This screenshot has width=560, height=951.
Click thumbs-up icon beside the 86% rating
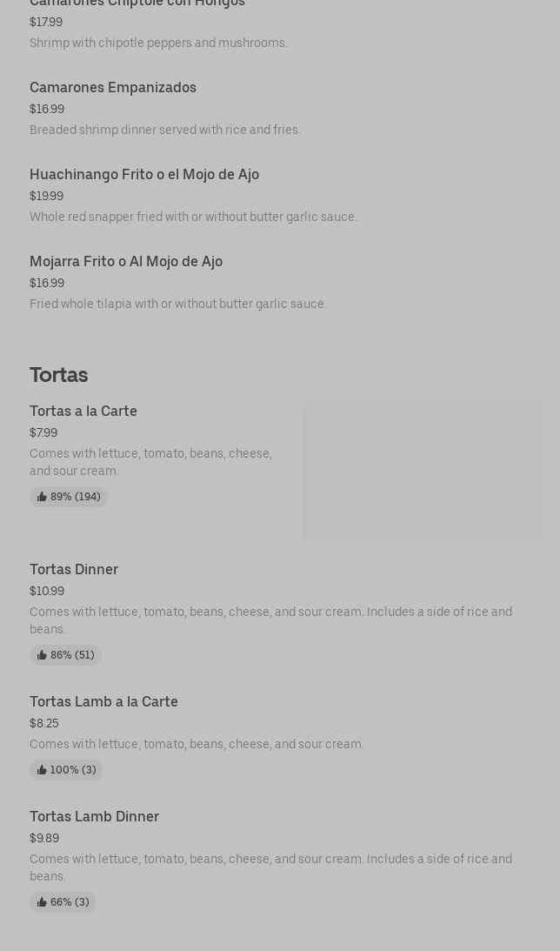pos(42,655)
